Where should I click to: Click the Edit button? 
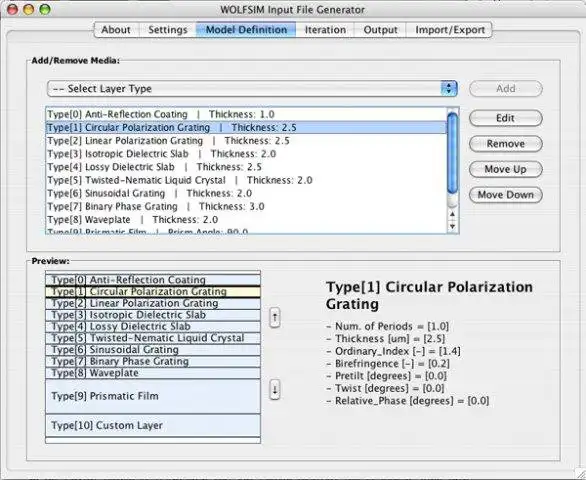505,118
